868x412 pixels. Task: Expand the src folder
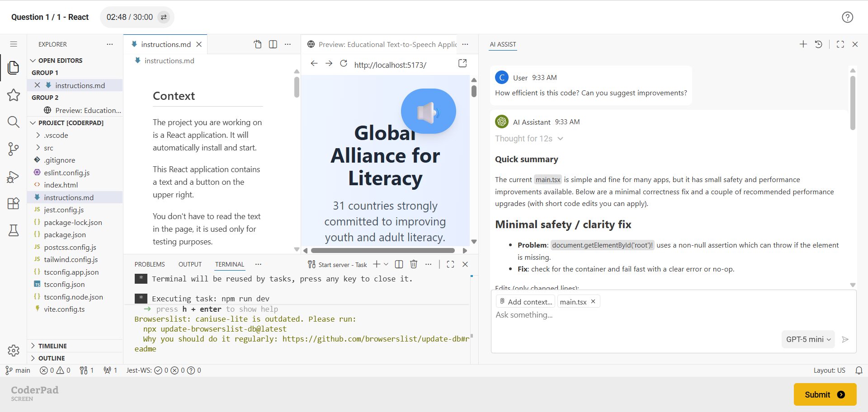(48, 148)
